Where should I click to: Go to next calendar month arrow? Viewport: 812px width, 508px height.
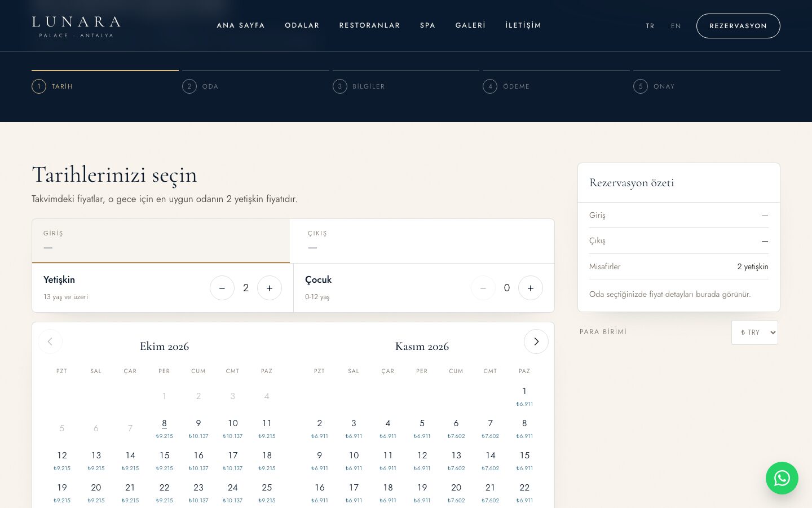coord(536,341)
